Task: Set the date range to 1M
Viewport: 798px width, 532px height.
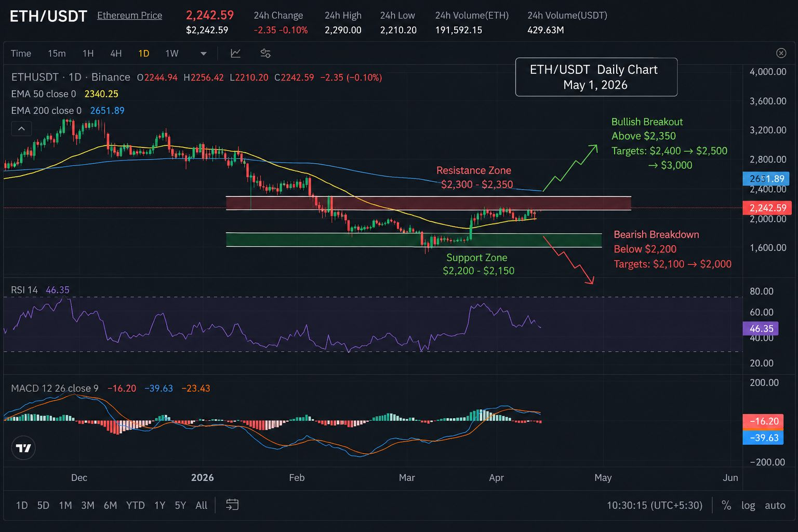Action: 65,505
